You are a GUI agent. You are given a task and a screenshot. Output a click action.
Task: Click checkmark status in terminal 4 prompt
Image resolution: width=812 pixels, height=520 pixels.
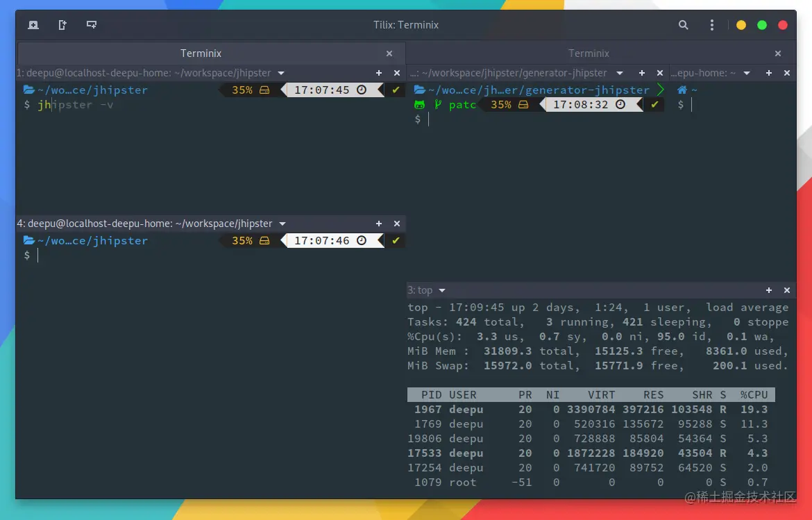(396, 241)
